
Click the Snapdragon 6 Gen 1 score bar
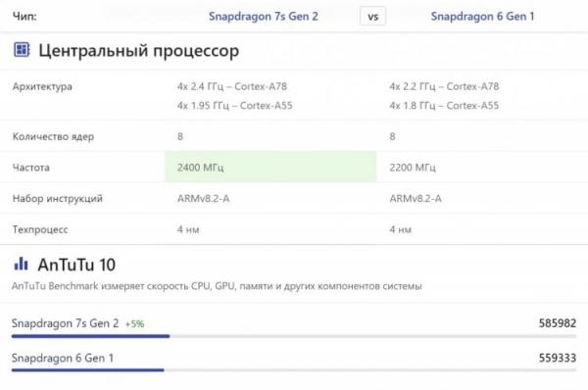[294, 370]
